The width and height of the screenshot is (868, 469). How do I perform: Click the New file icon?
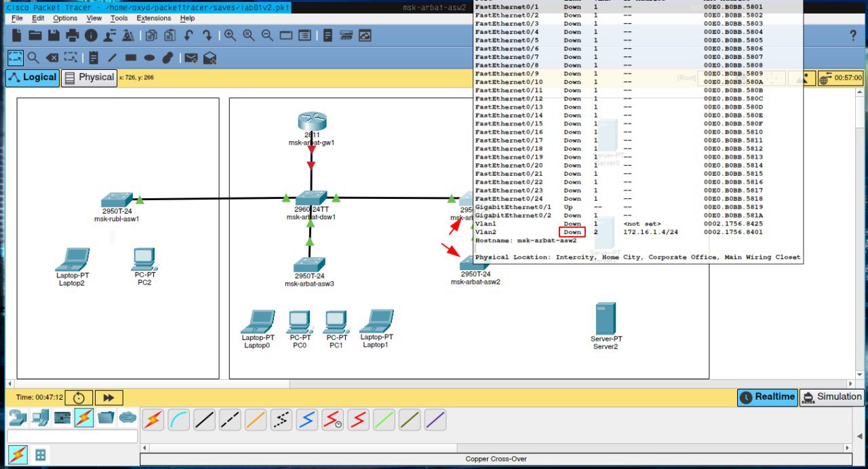pyautogui.click(x=17, y=35)
